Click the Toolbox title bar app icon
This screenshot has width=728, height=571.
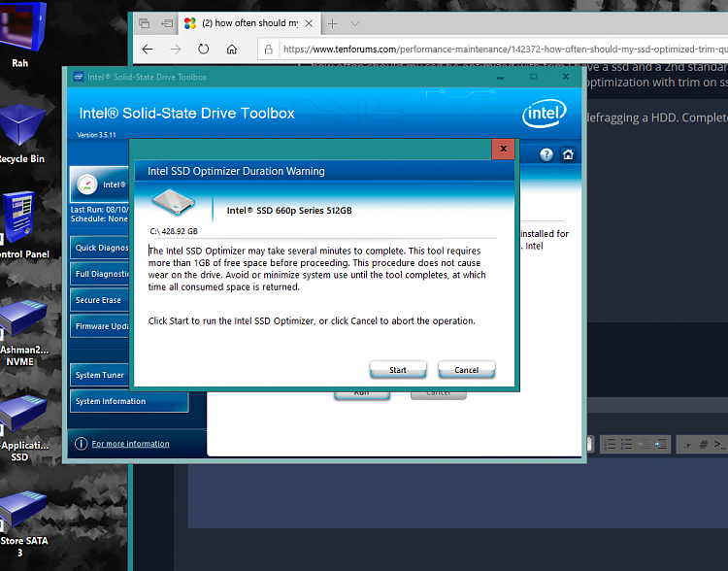[x=78, y=77]
